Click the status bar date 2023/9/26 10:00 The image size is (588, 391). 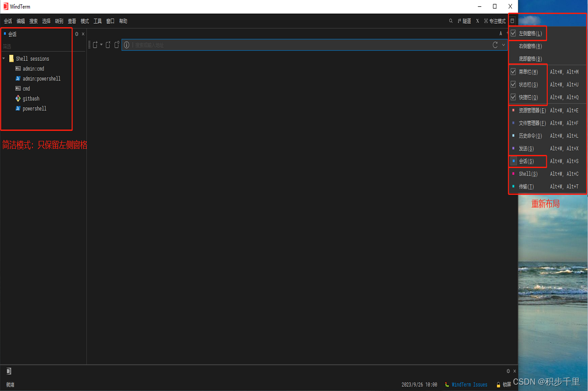[419, 385]
